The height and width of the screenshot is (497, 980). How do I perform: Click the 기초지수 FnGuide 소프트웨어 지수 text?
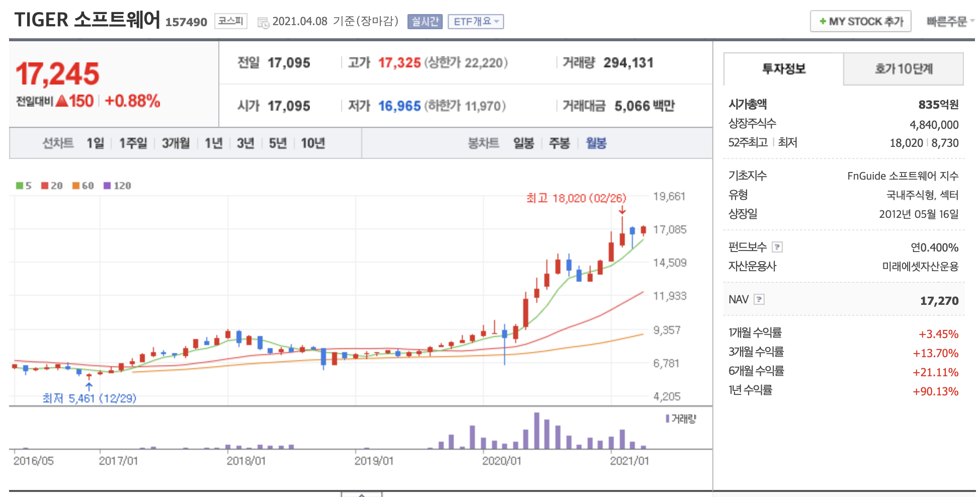click(x=903, y=176)
